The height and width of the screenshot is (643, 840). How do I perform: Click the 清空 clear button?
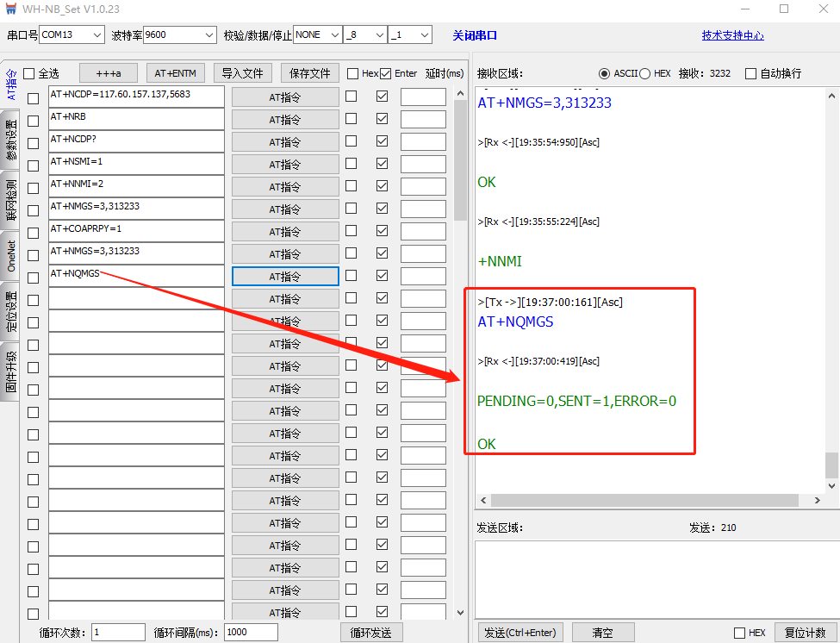click(603, 633)
